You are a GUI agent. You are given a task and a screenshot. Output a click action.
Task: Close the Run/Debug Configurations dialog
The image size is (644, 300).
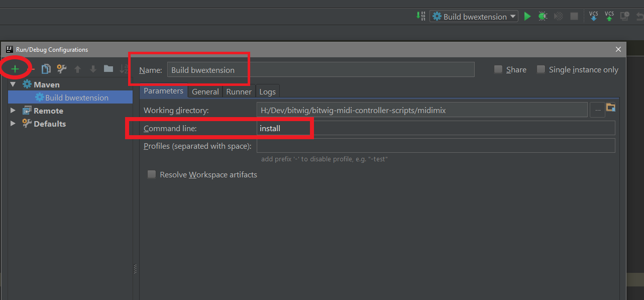tap(618, 49)
